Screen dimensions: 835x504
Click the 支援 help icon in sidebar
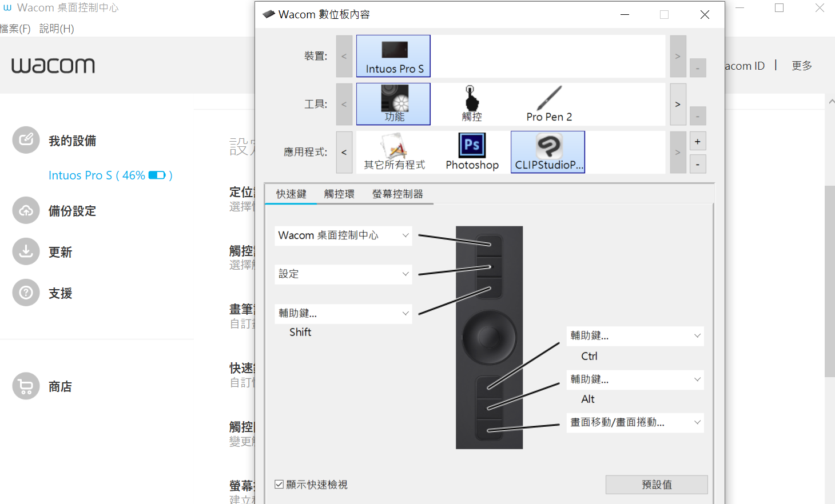point(26,293)
